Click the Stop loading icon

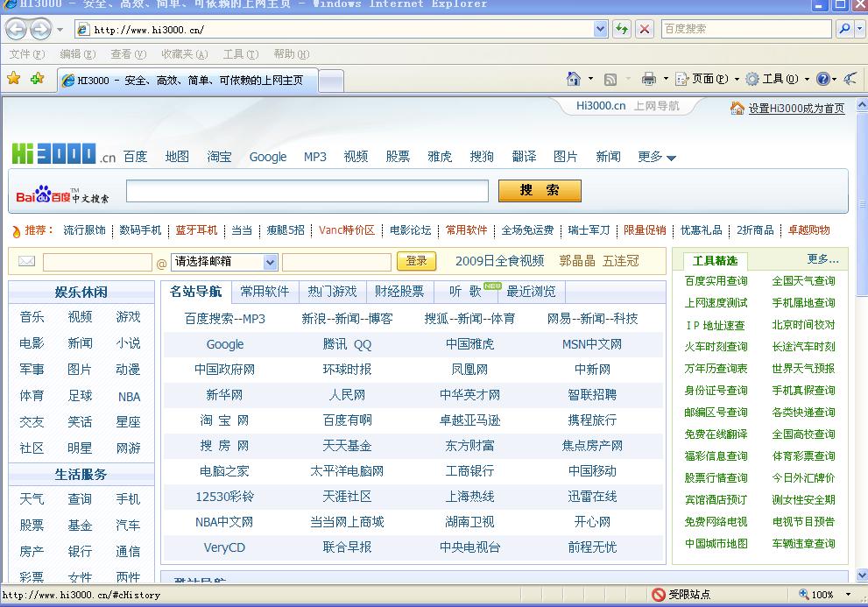pyautogui.click(x=645, y=29)
